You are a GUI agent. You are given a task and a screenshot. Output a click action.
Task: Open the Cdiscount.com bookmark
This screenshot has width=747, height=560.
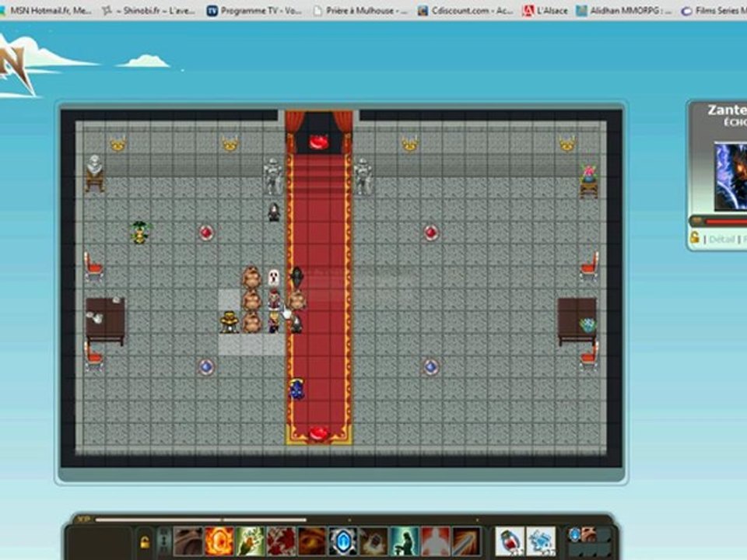tap(465, 10)
